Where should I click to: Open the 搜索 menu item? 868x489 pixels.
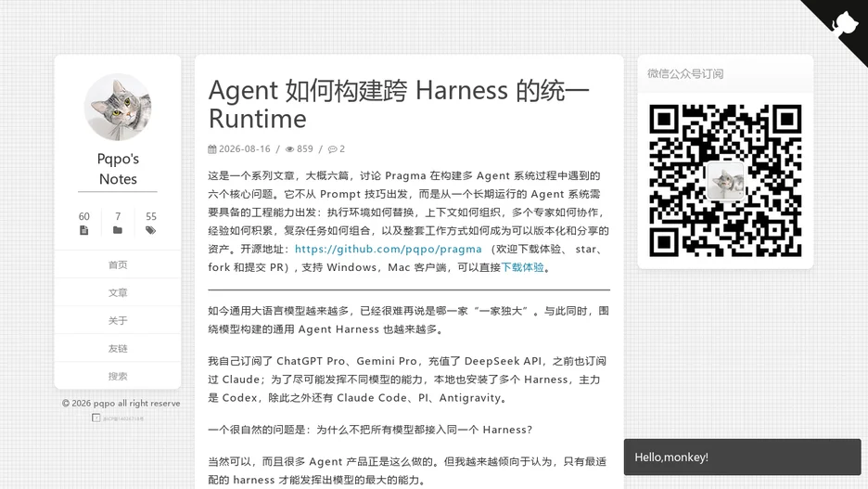click(118, 376)
